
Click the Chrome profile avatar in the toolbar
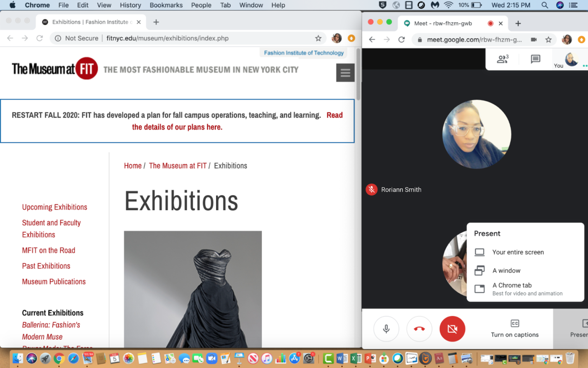pos(336,38)
